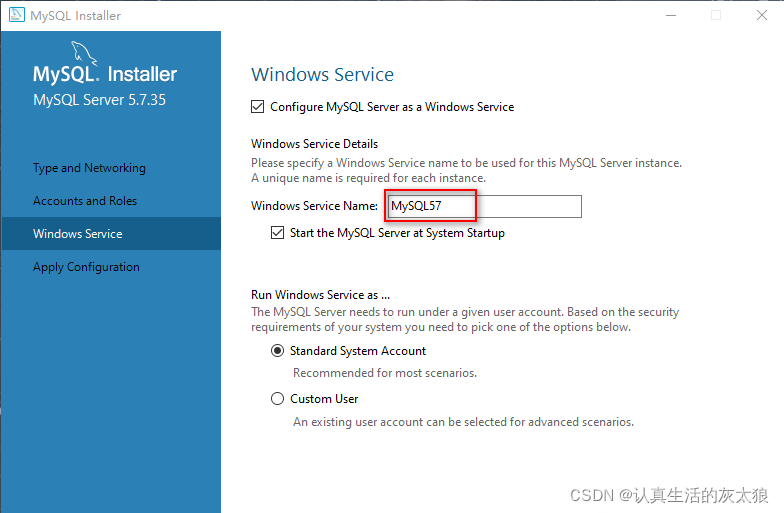Click the MySQL Installer title bar icon
Image resolution: width=784 pixels, height=513 pixels.
tap(16, 15)
